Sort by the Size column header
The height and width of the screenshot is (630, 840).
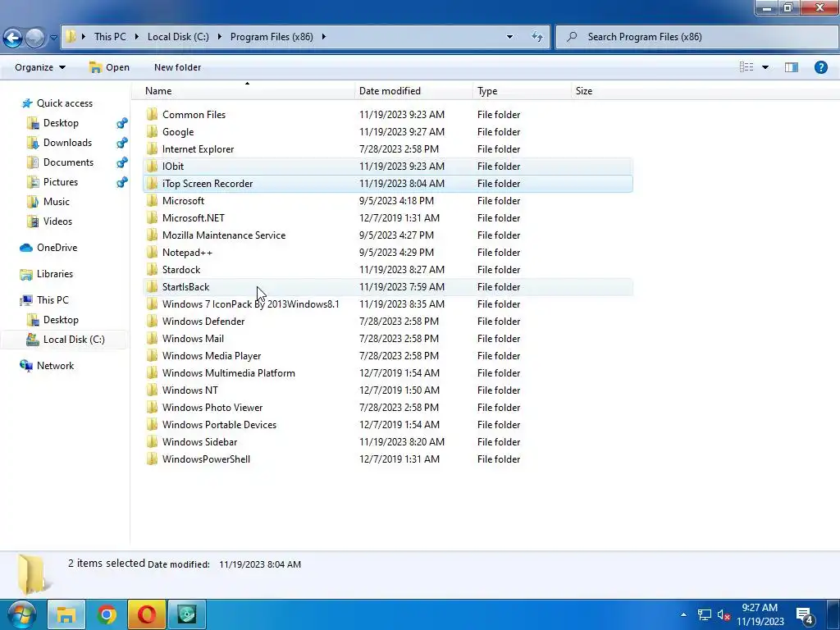(584, 91)
